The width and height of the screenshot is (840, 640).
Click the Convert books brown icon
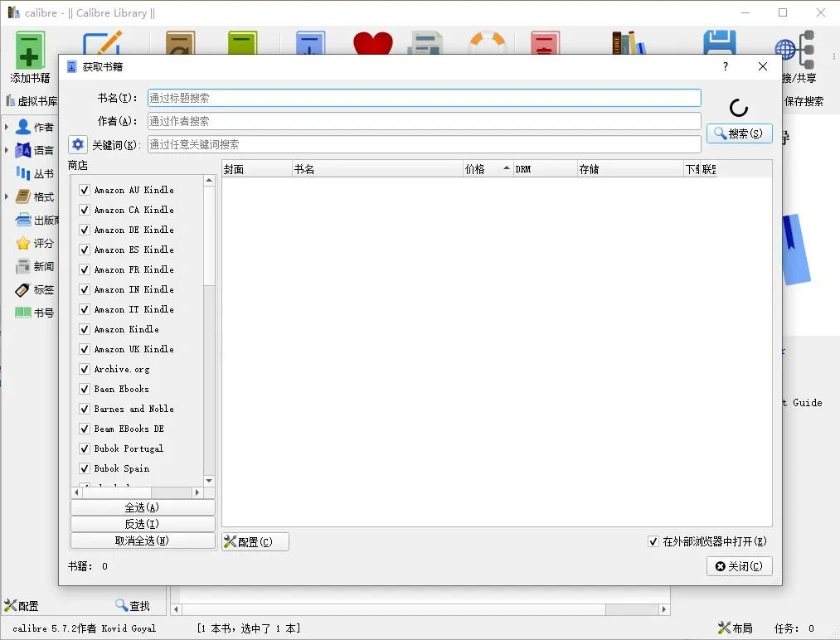click(180, 43)
